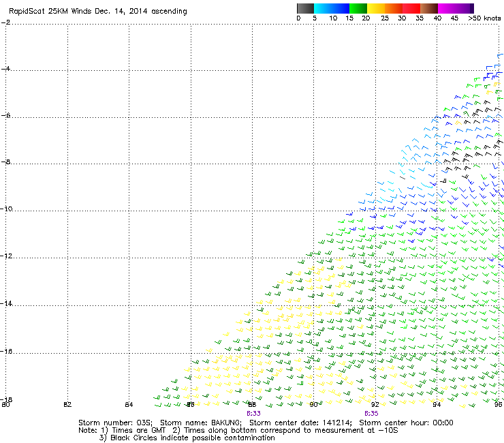Click latitude axis label "-4"

tap(5, 69)
